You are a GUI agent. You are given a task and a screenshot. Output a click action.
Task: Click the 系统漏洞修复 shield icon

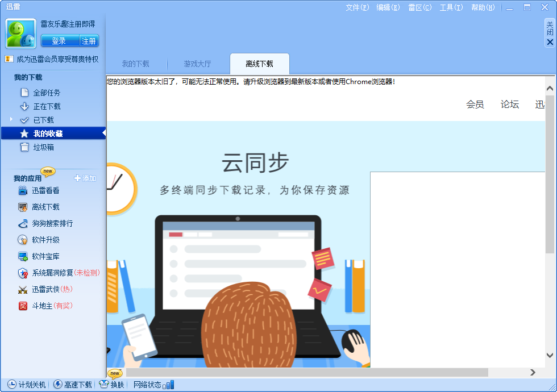point(23,273)
